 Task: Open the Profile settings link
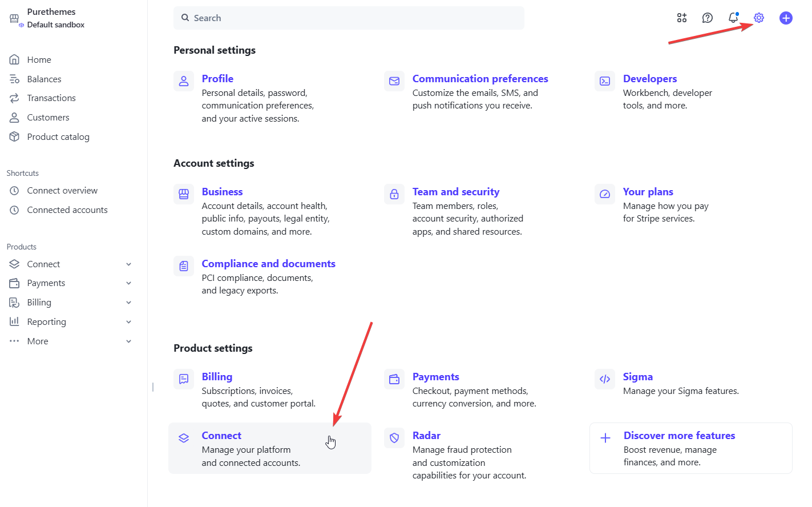click(217, 79)
